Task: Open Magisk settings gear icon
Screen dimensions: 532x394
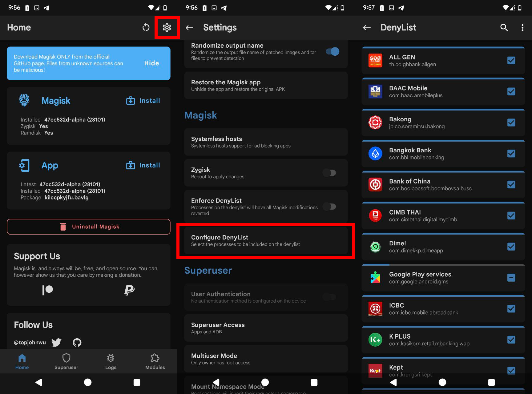Action: (x=167, y=27)
